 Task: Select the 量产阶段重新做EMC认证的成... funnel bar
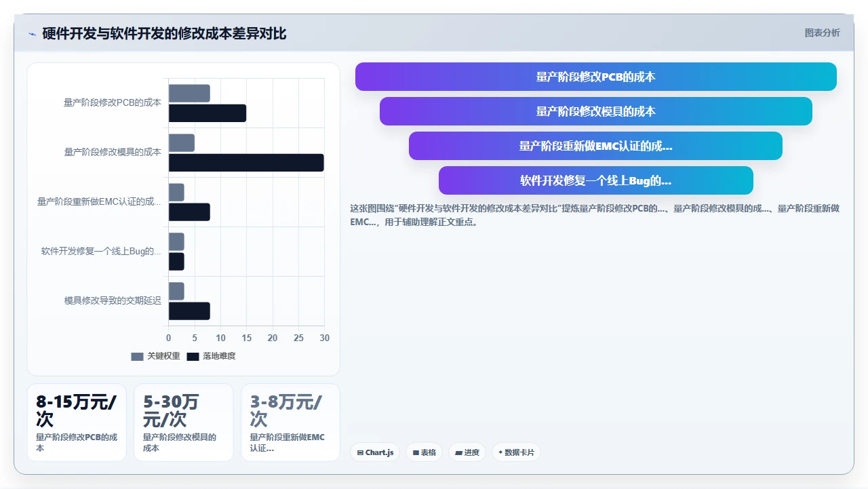pyautogui.click(x=595, y=146)
